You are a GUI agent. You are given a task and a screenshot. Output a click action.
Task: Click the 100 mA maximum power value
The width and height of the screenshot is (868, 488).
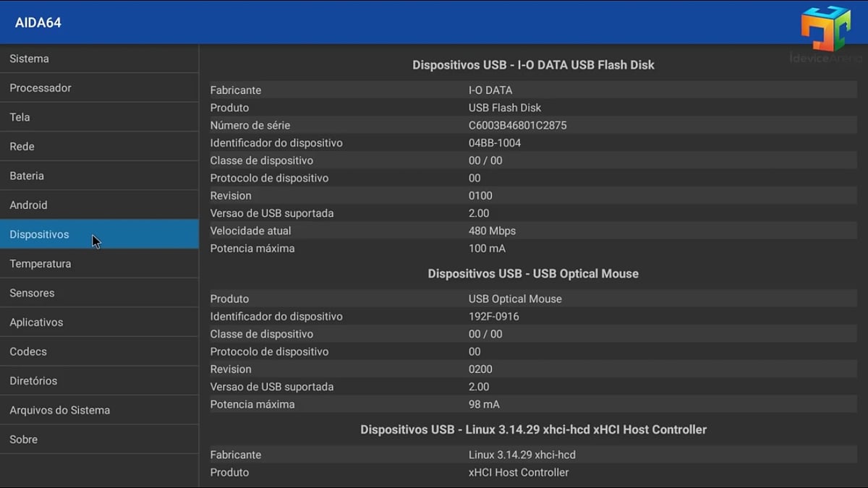click(x=487, y=249)
